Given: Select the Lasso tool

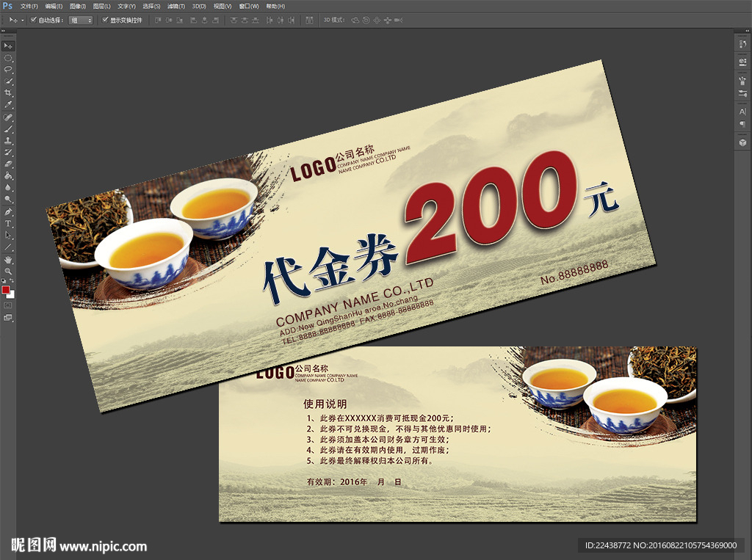Looking at the screenshot, I should (x=8, y=70).
